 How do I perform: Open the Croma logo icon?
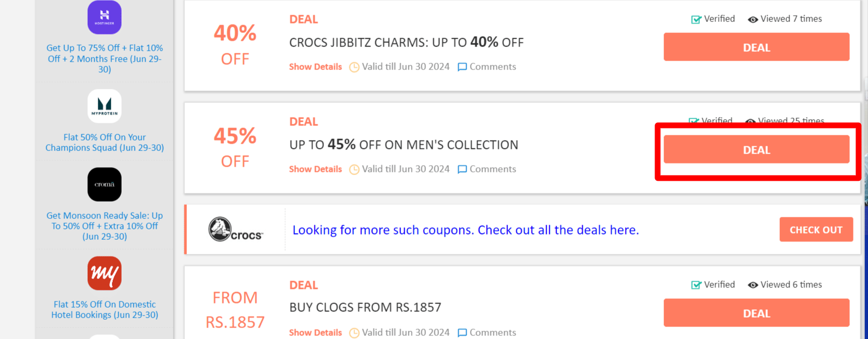coord(104,184)
